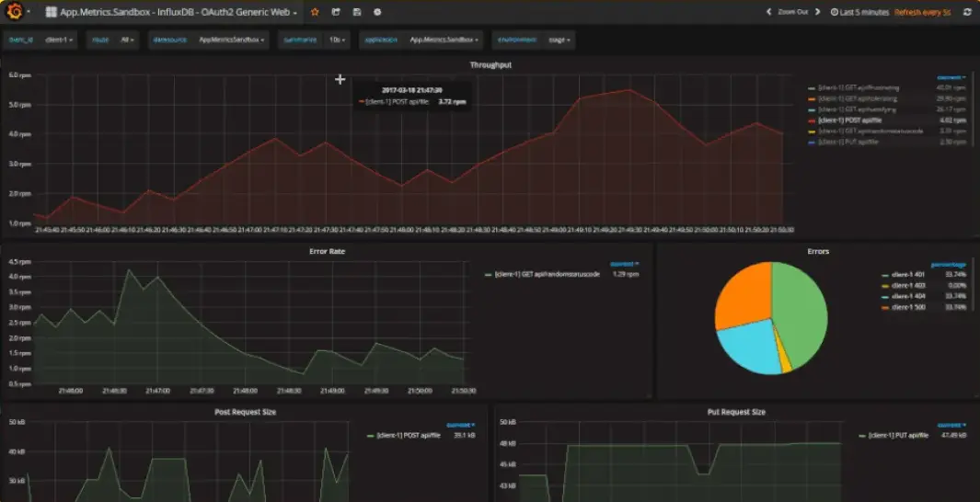Viewport: 980px width, 502px height.
Task: Sort Throughput legend by current column
Action: tap(951, 77)
